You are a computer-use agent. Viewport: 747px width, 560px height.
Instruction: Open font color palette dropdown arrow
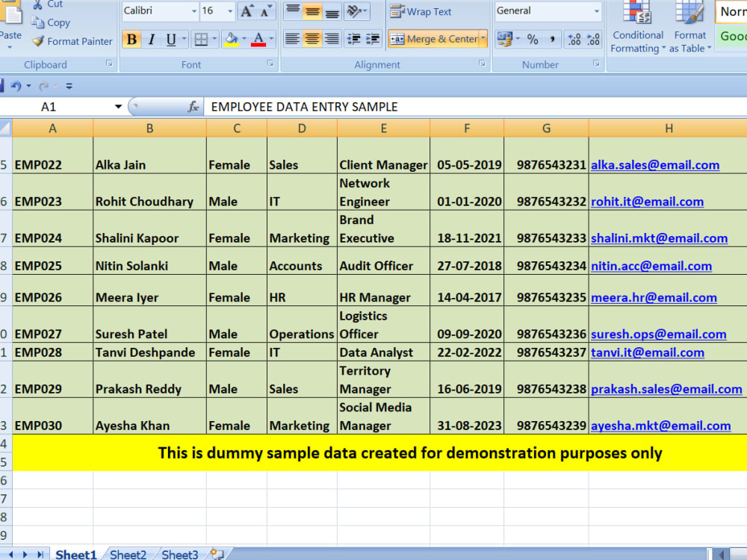[x=271, y=39]
